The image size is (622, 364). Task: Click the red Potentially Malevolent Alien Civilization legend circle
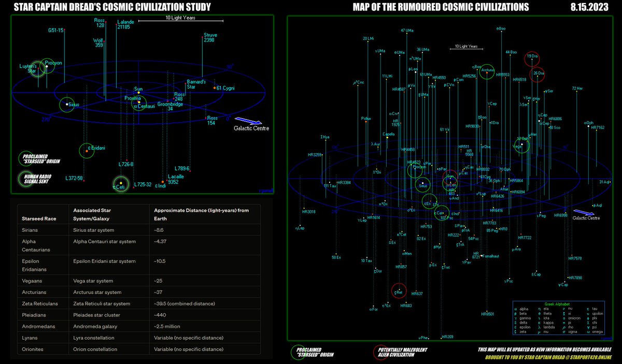coord(380,352)
